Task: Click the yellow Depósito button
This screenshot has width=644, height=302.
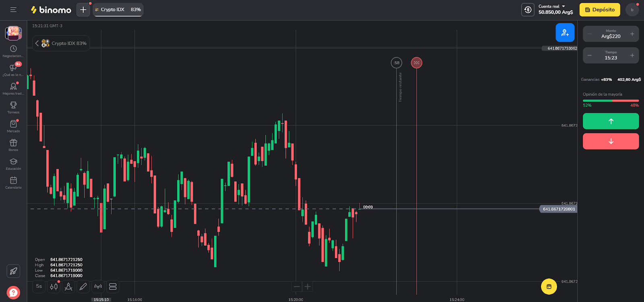Action: [599, 10]
